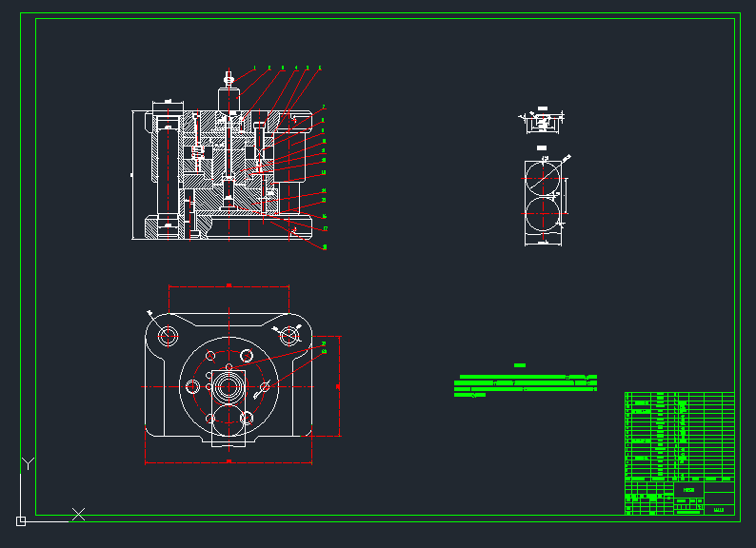This screenshot has height=548, width=756.
Task: Pick the lower circle in the strip layout
Action: tap(543, 213)
